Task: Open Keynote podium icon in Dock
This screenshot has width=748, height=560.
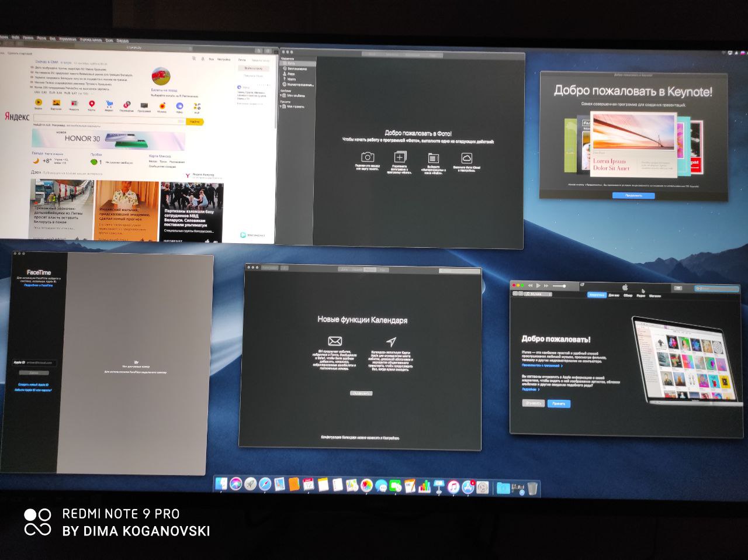Action: 438,486
